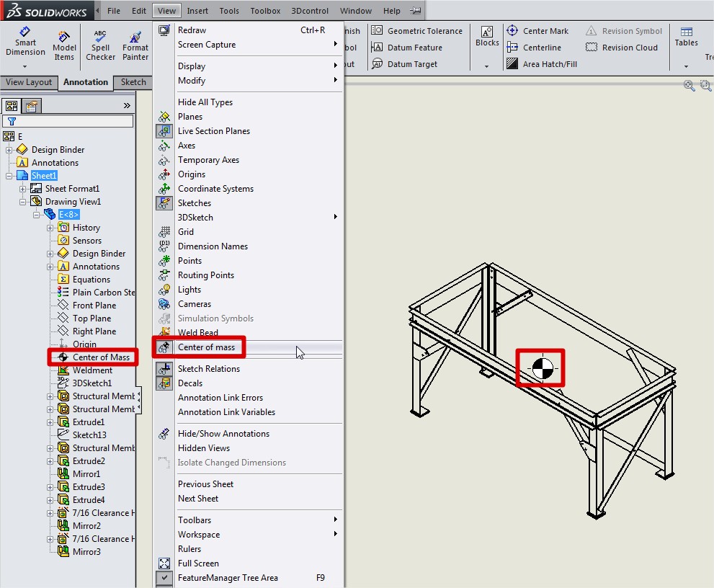The image size is (714, 588).
Task: Open the Spell Checker tool
Action: 100,37
